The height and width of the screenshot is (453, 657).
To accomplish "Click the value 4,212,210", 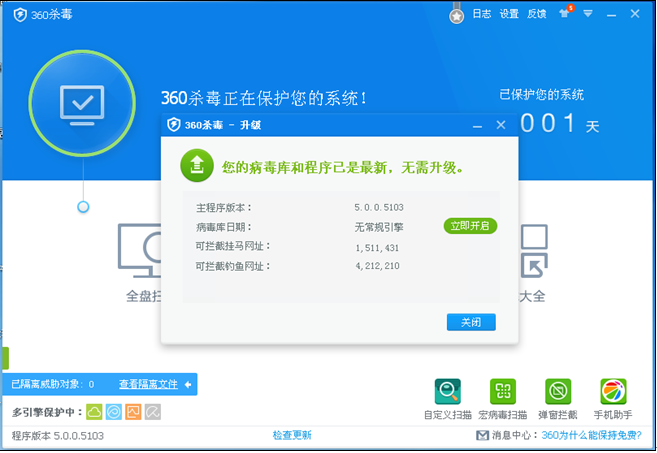I will 377,266.
